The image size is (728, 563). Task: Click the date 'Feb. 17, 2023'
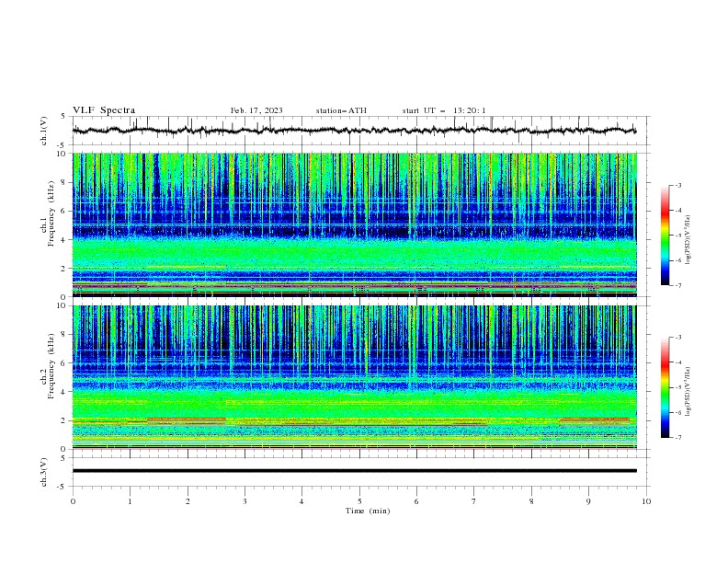pyautogui.click(x=256, y=110)
